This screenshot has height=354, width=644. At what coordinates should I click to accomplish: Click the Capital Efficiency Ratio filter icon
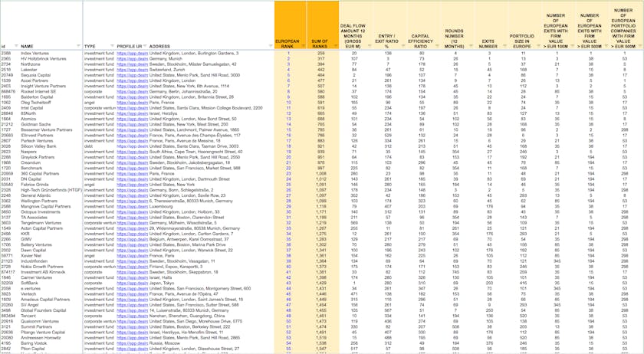[439, 46]
